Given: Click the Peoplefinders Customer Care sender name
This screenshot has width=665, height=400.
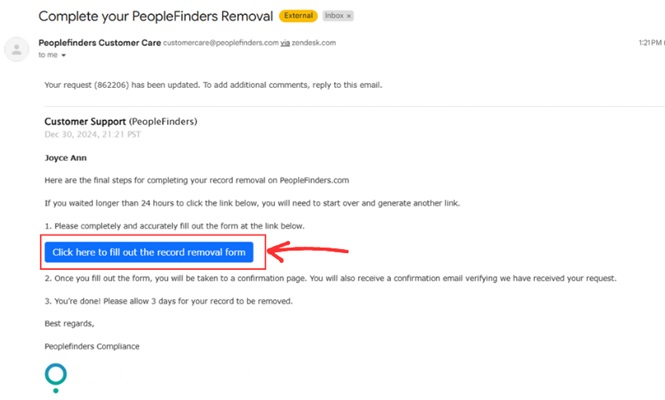Looking at the screenshot, I should [x=100, y=43].
